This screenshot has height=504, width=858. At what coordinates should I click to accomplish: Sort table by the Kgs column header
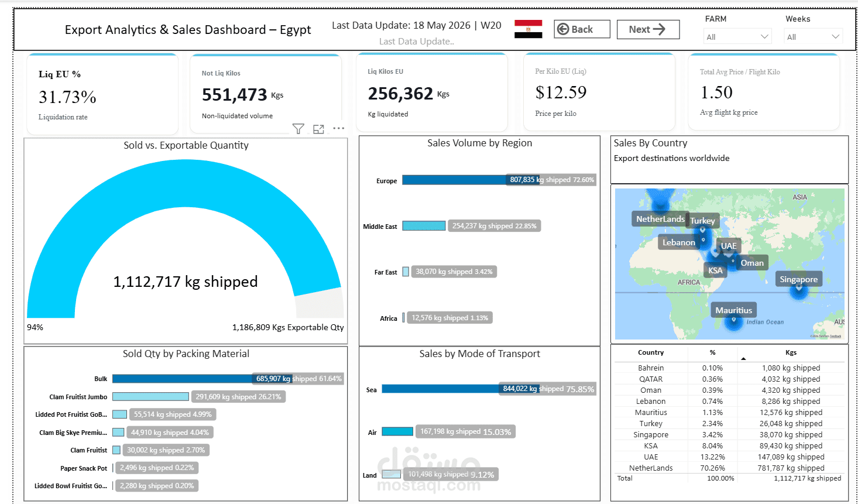pyautogui.click(x=791, y=352)
